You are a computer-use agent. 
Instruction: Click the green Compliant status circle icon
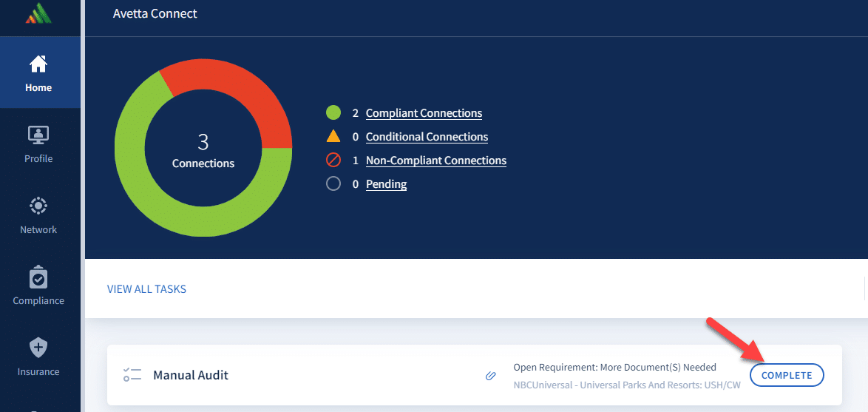(333, 113)
